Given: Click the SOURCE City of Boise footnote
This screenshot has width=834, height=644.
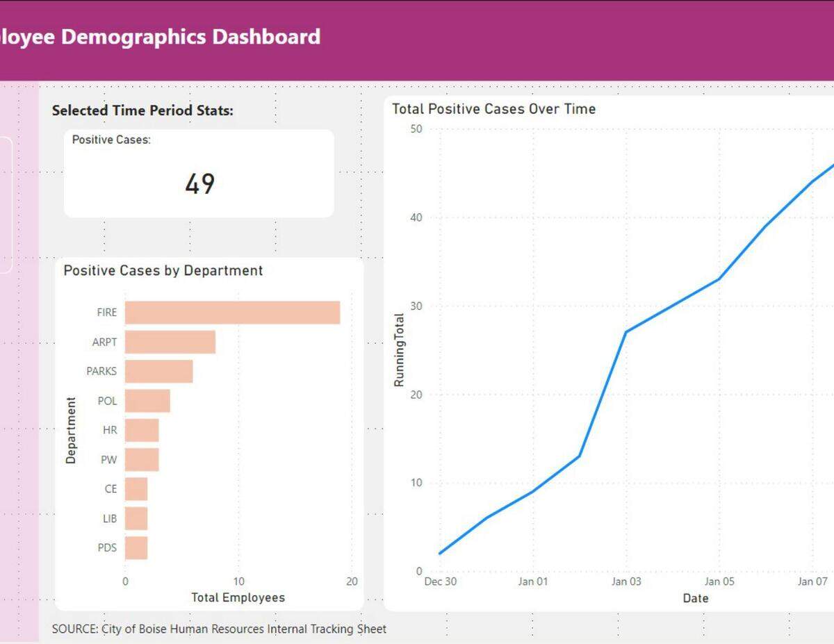Looking at the screenshot, I should [x=219, y=629].
